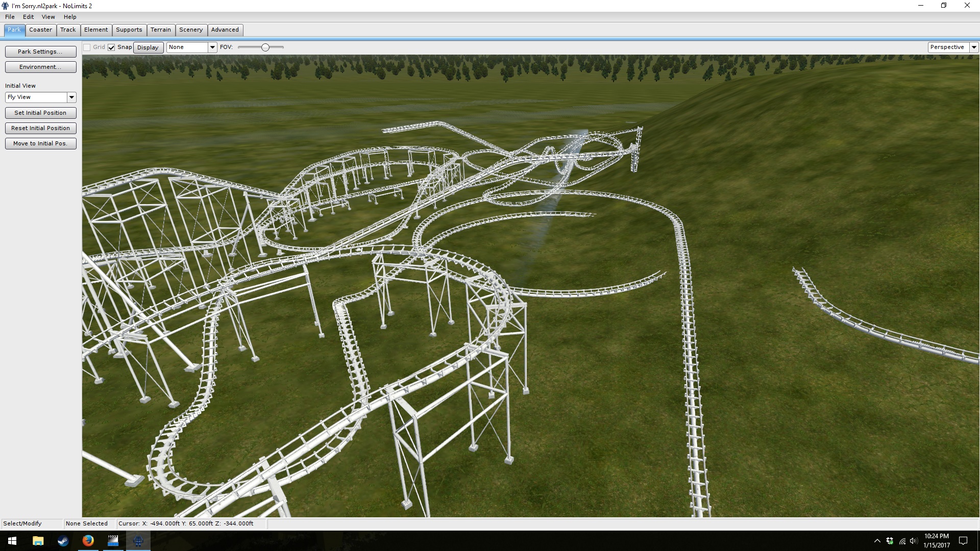
Task: Click the Park Settings button
Action: (40, 52)
